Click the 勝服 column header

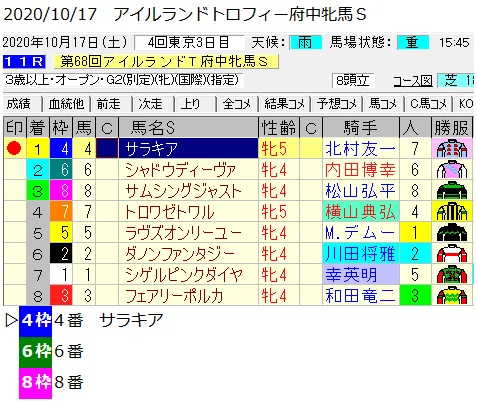[x=452, y=127]
